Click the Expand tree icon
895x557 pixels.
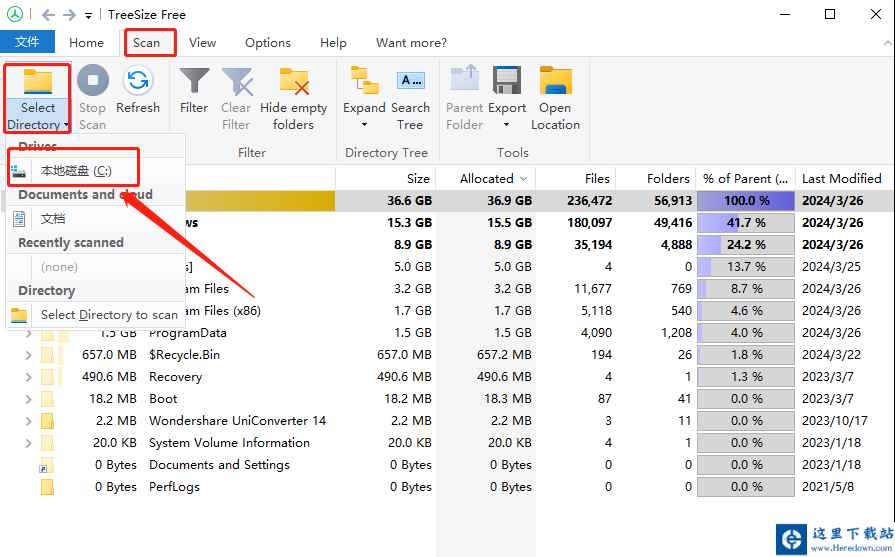coord(365,80)
